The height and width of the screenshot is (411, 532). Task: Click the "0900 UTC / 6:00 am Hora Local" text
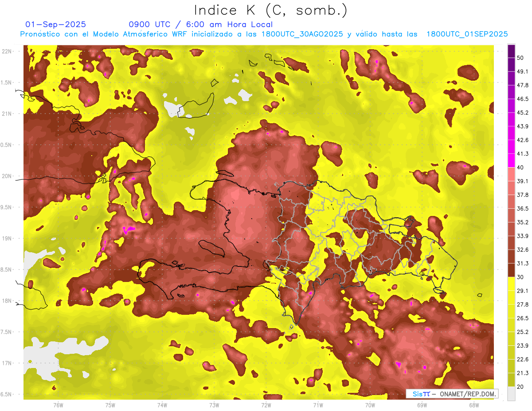point(200,24)
